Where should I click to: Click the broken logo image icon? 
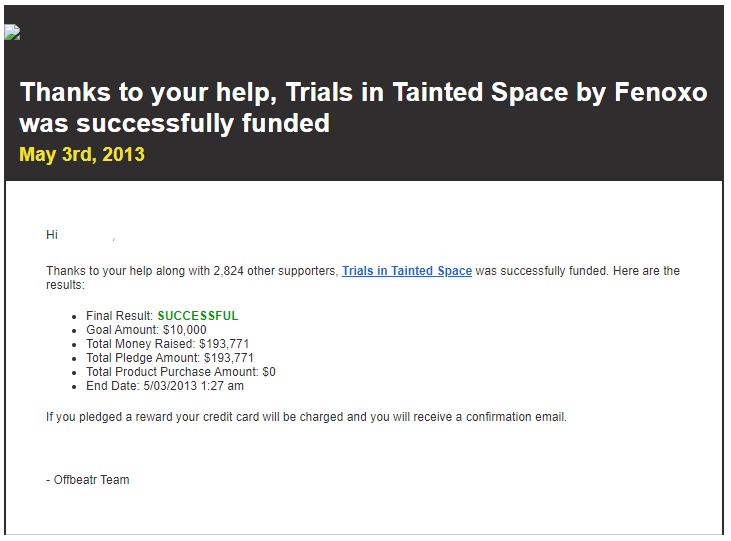[x=12, y=32]
